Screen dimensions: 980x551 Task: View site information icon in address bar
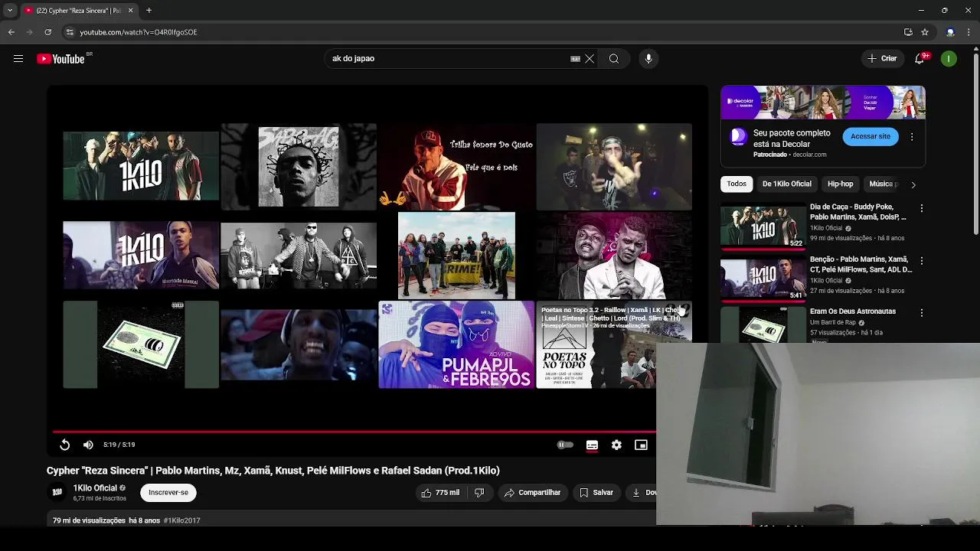tap(70, 32)
